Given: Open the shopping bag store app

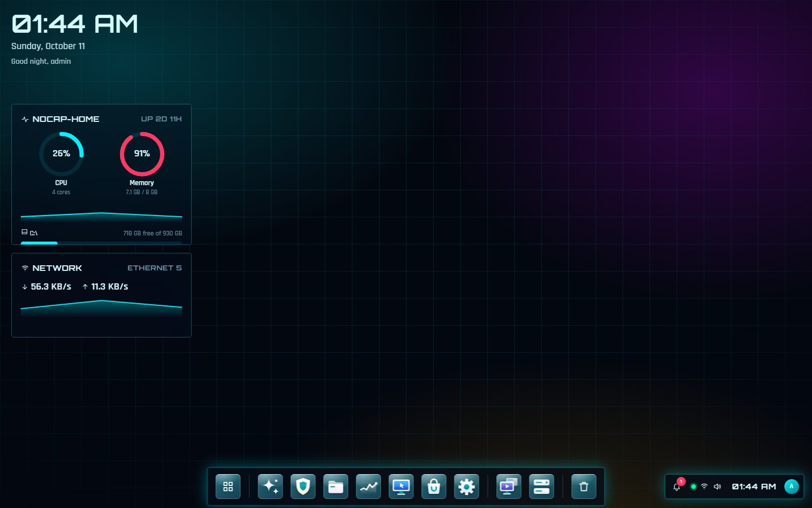Looking at the screenshot, I should tap(434, 487).
